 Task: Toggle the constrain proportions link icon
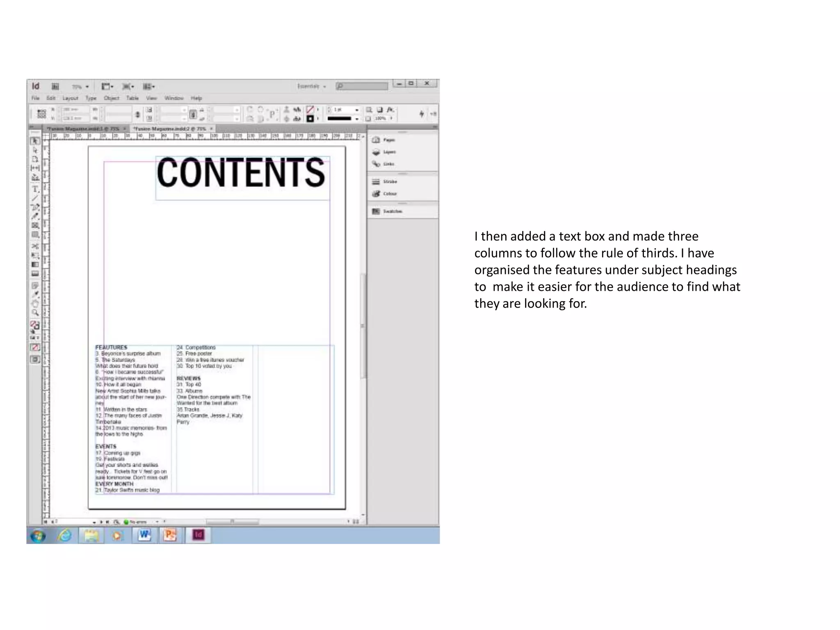(138, 114)
